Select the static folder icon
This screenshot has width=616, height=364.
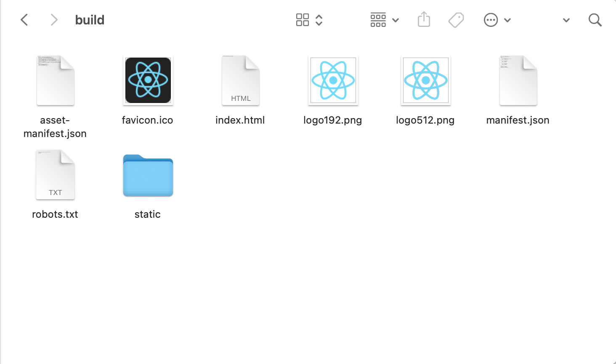tap(148, 175)
